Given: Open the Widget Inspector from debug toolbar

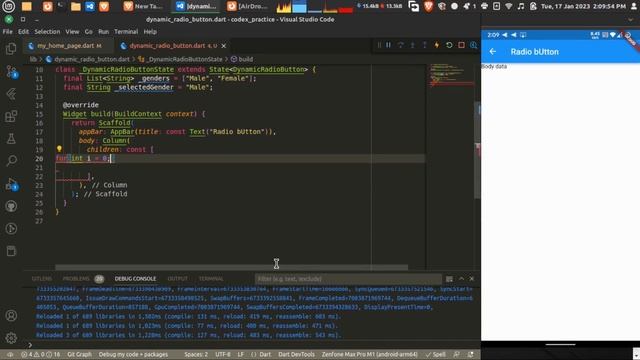Looking at the screenshot, I should click(473, 45).
